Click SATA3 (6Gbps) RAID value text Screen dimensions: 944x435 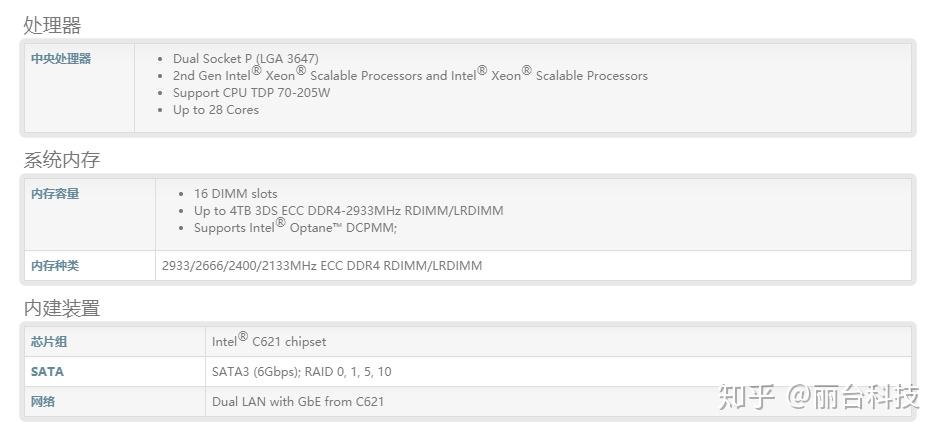pos(301,372)
